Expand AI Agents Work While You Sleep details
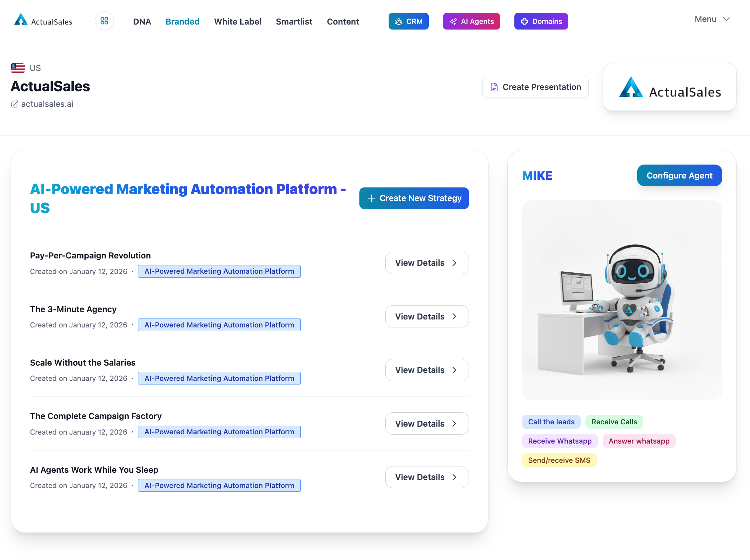This screenshot has width=750, height=560. pyautogui.click(x=426, y=477)
